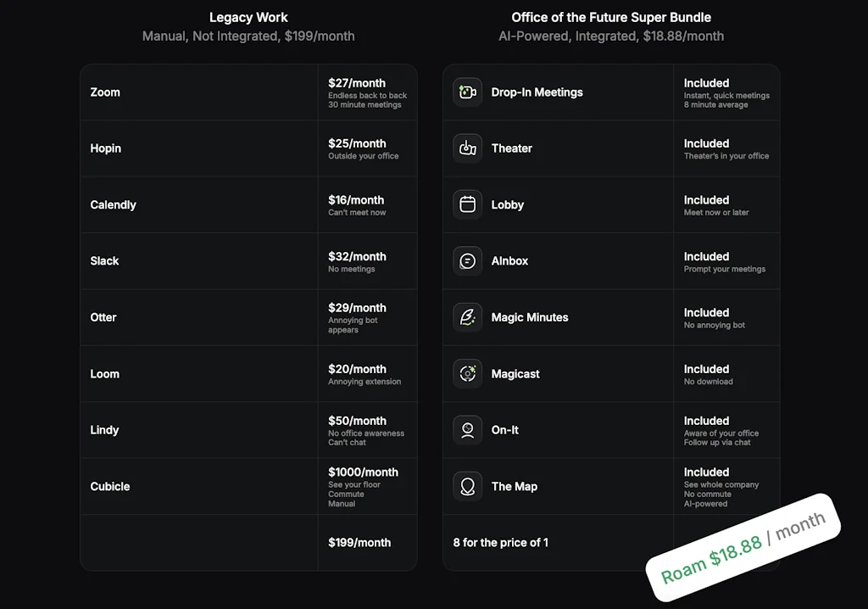Click the $25/month price
This screenshot has width=868, height=609.
[x=357, y=143]
